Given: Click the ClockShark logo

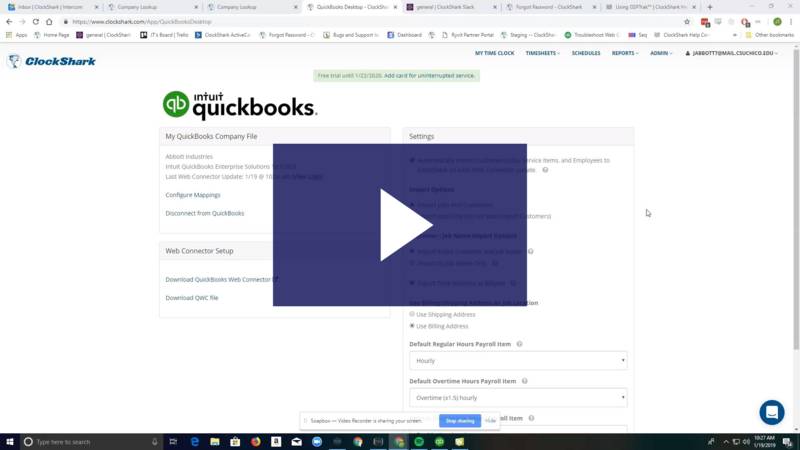Looking at the screenshot, I should coord(52,61).
